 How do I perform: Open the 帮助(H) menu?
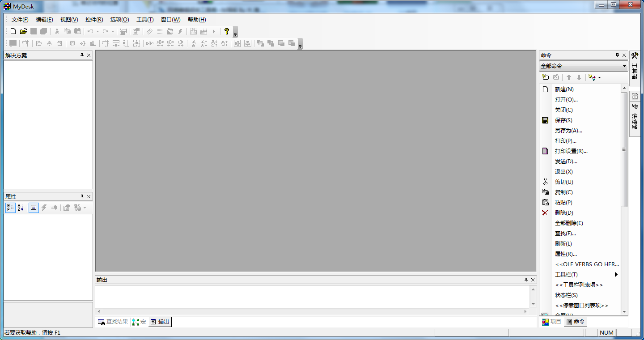(x=197, y=20)
